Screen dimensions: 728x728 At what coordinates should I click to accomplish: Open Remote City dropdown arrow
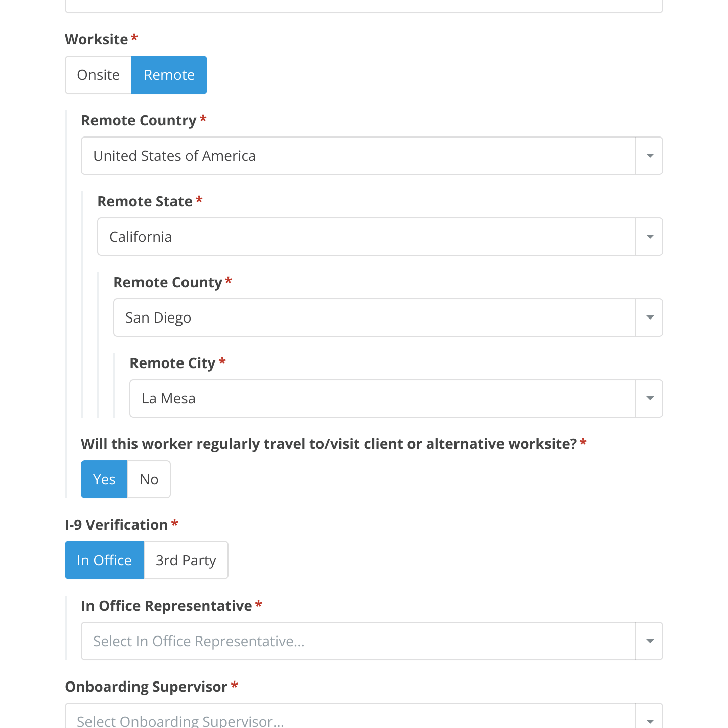(650, 398)
